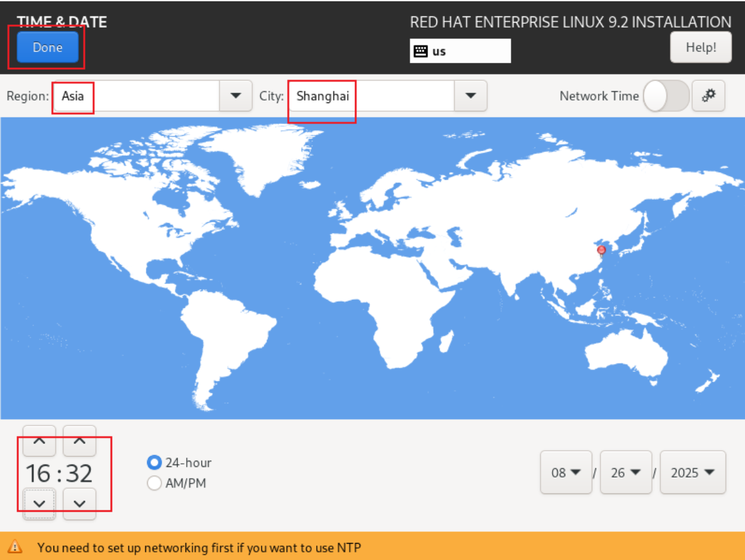Click the hour value 16
Screen dimensions: 745x560
[x=38, y=473]
